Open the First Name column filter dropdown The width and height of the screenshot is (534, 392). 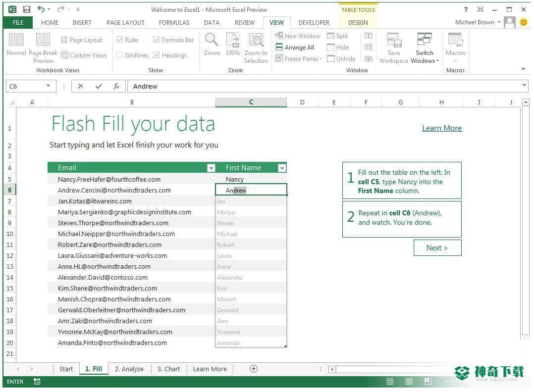(x=282, y=168)
